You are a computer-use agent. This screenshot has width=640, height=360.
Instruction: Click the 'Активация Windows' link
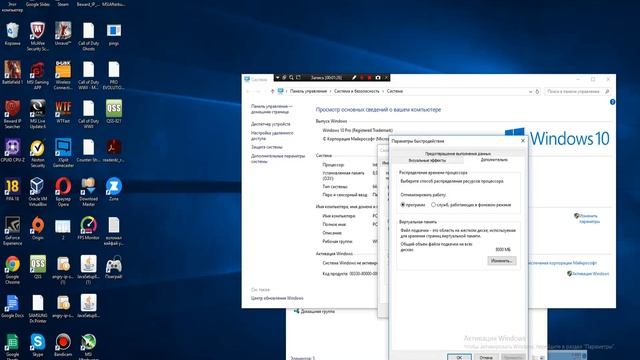[x=590, y=273]
